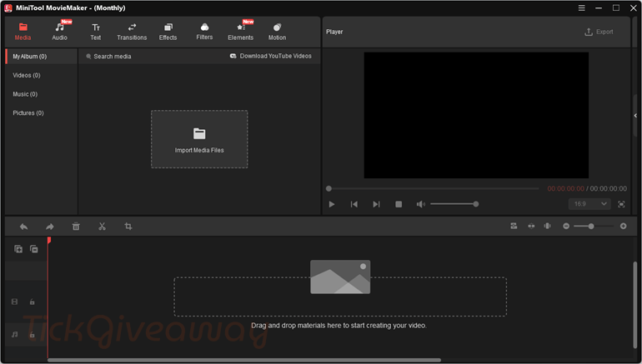Jump to next frame

pos(376,204)
